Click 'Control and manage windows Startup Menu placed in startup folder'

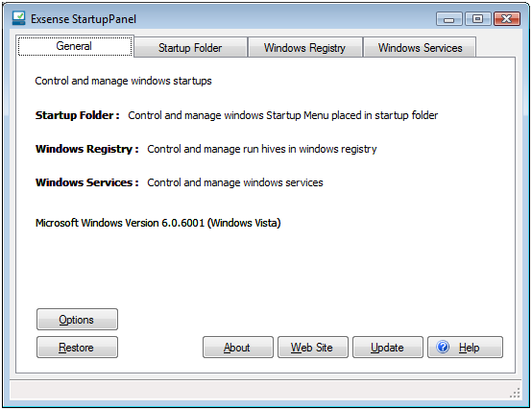coord(283,115)
